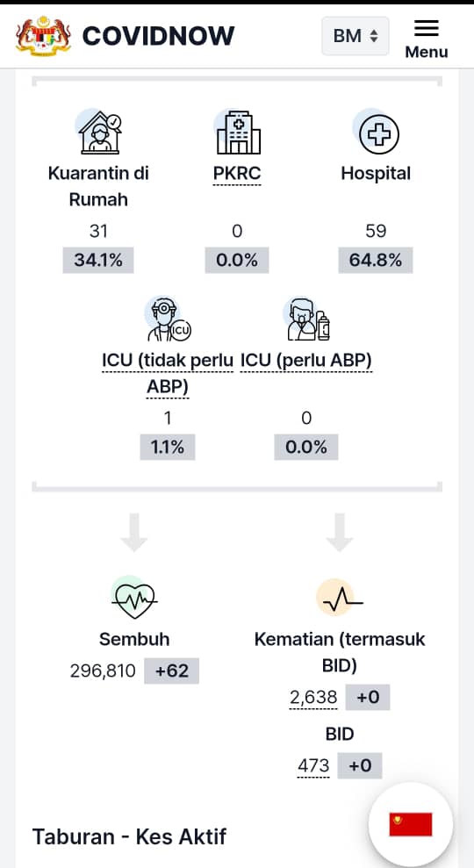Screen dimensions: 474x868
Task: Click the ICU (perlu ABP) label
Action: pos(306,361)
